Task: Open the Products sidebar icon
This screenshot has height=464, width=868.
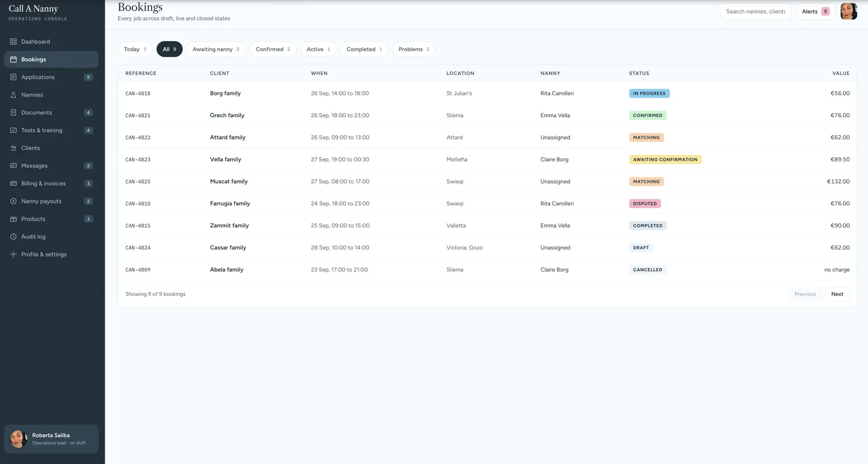Action: click(14, 219)
